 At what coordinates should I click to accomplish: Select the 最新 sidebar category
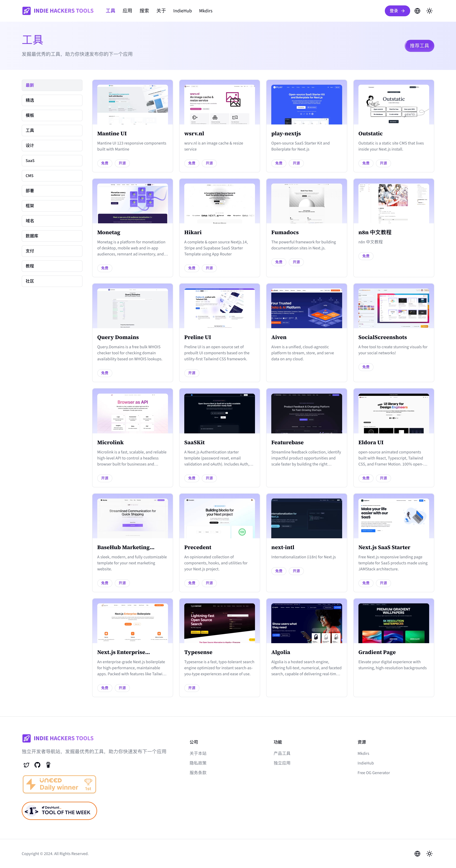tap(52, 85)
